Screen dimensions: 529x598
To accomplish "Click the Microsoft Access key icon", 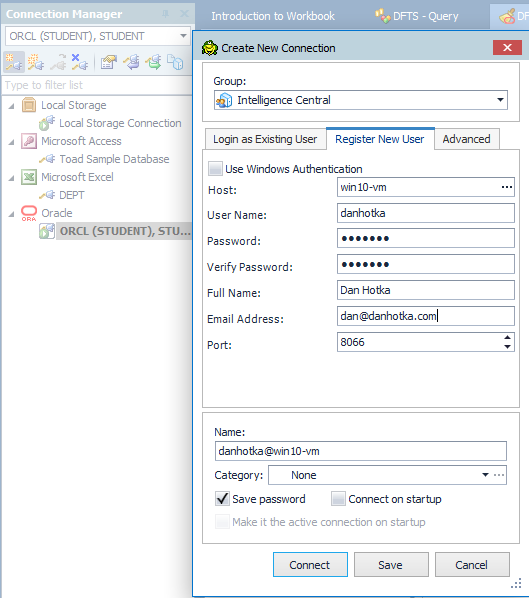I will tap(29, 141).
